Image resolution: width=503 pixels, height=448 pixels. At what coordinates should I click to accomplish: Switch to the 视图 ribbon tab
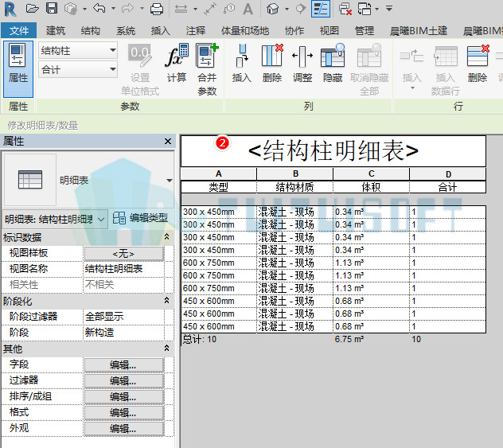329,31
